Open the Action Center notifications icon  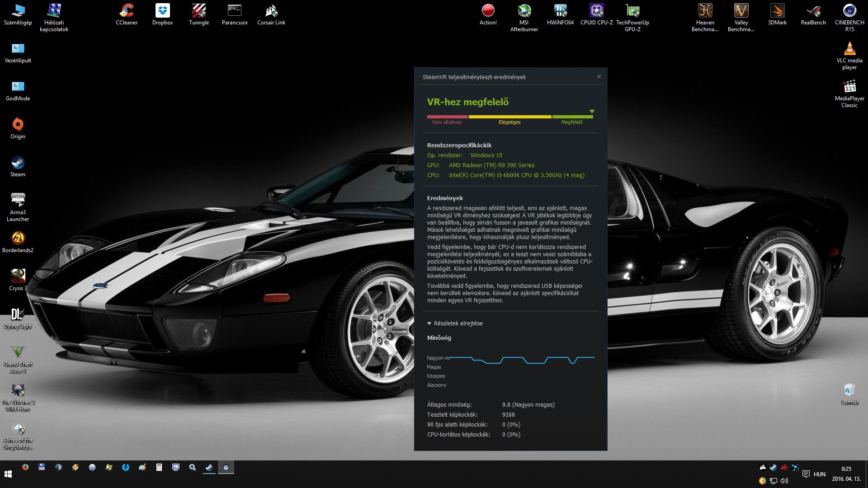(806, 474)
